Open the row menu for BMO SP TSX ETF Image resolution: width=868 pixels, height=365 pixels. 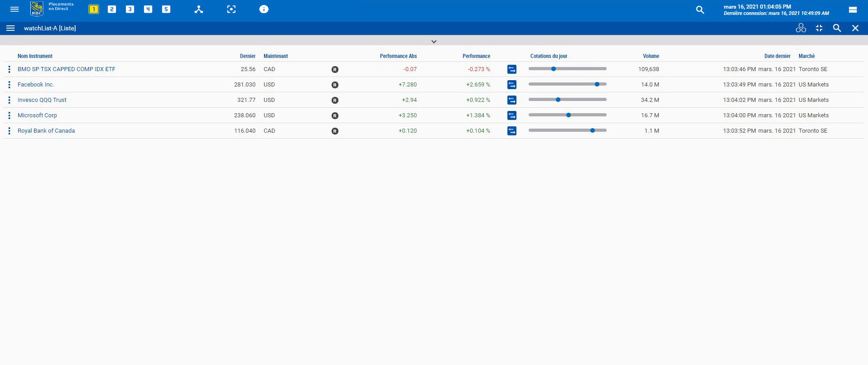(x=9, y=69)
